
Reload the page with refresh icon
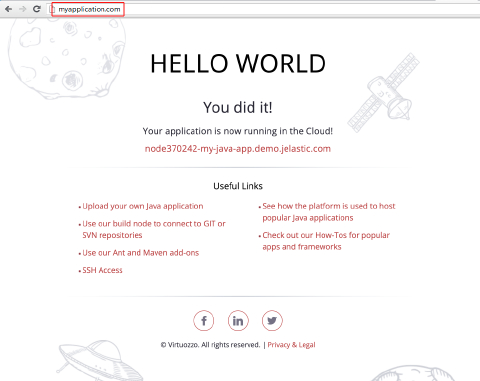37,9
